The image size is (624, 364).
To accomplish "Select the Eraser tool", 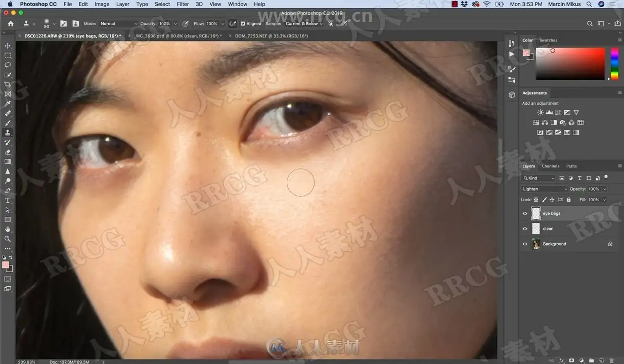I will pos(8,152).
